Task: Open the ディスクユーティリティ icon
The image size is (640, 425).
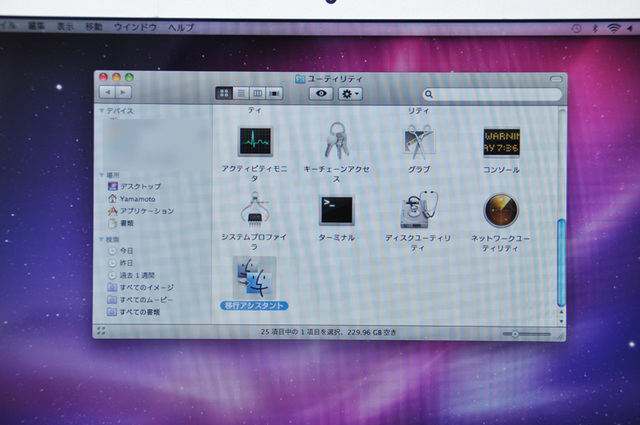Action: tap(418, 210)
